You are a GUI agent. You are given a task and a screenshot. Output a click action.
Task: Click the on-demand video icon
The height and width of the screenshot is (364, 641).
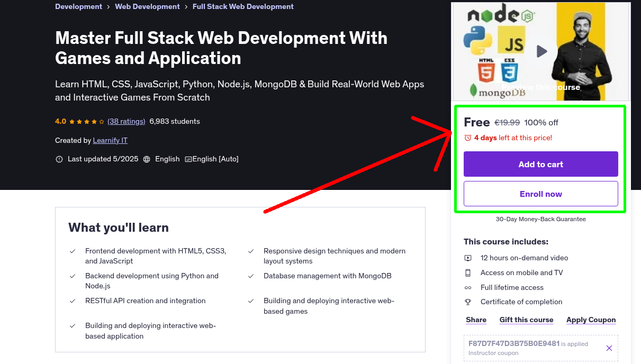pyautogui.click(x=468, y=258)
